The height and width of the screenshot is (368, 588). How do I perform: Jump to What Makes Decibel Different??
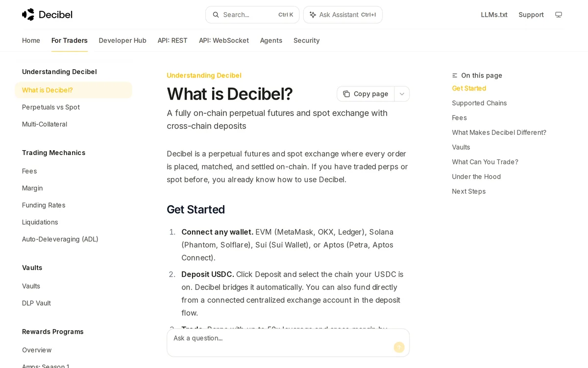[499, 132]
